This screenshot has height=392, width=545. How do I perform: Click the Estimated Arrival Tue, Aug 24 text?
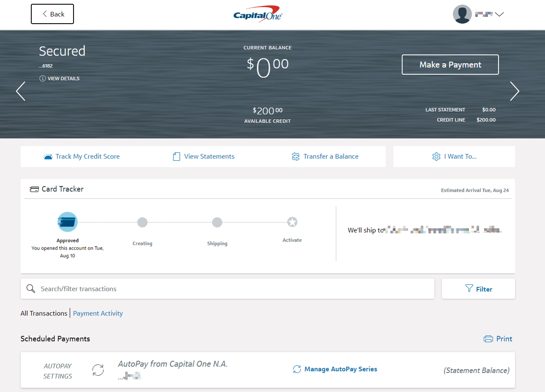(475, 191)
